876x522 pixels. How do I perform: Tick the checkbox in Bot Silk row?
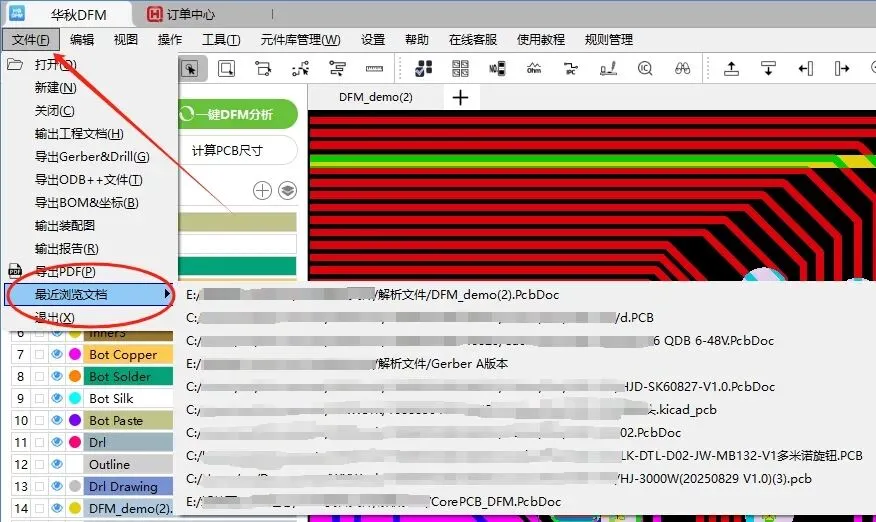tap(39, 398)
